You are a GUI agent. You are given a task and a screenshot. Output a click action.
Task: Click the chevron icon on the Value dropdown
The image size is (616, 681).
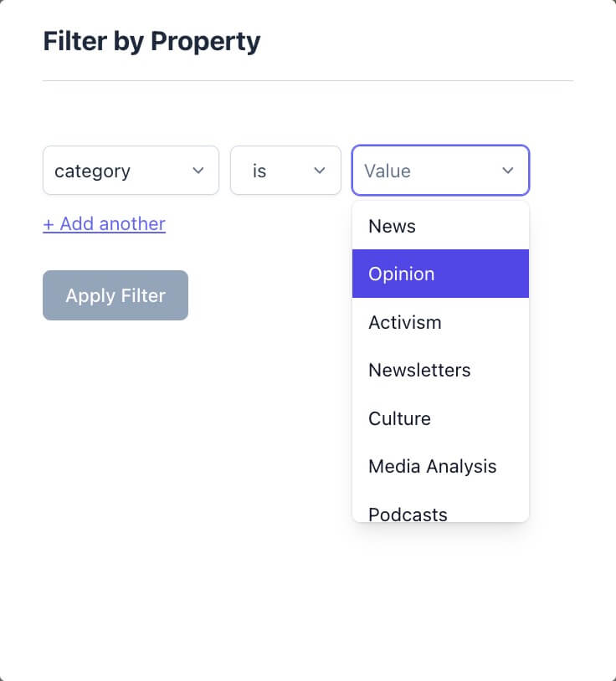pyautogui.click(x=507, y=171)
